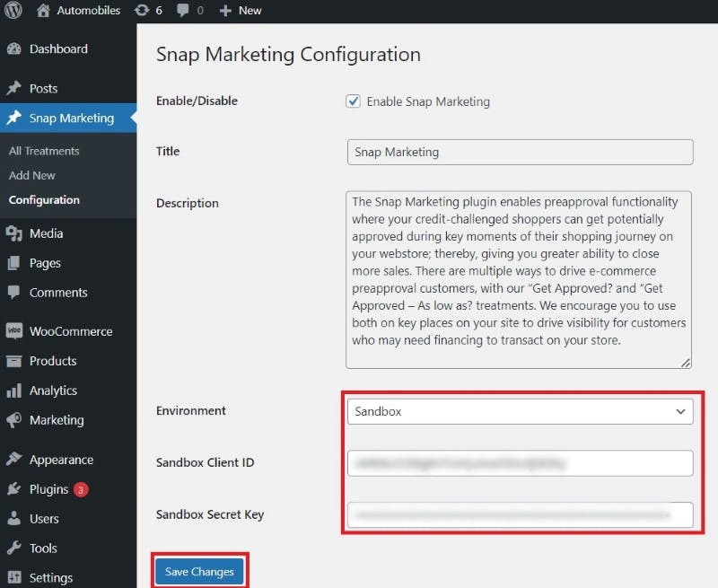Screen dimensions: 718x588
Task: Open the All Treatments submenu item
Action: (x=44, y=151)
